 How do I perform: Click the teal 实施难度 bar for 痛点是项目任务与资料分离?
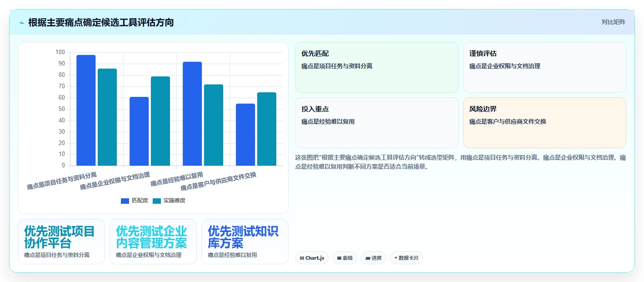click(x=107, y=117)
